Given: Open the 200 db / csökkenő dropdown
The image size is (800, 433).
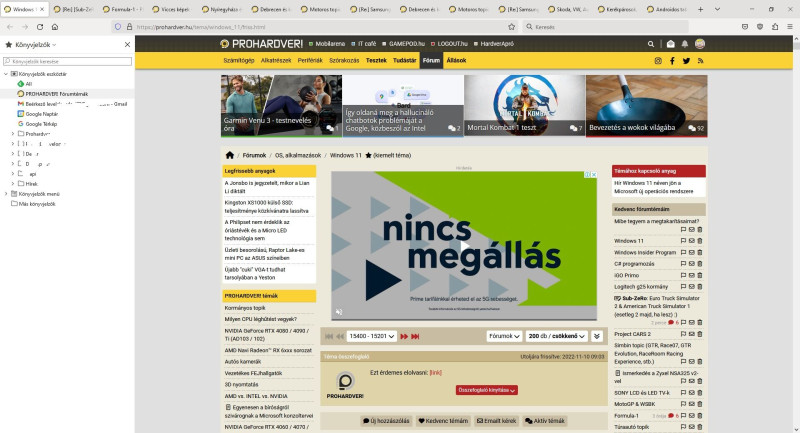Looking at the screenshot, I should click(x=557, y=336).
